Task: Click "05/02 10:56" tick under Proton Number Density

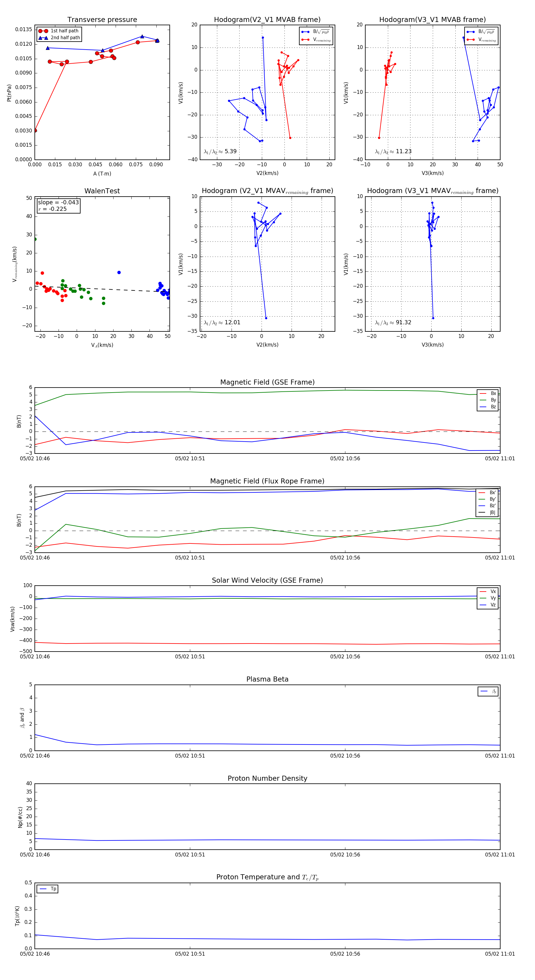Action: tap(345, 855)
